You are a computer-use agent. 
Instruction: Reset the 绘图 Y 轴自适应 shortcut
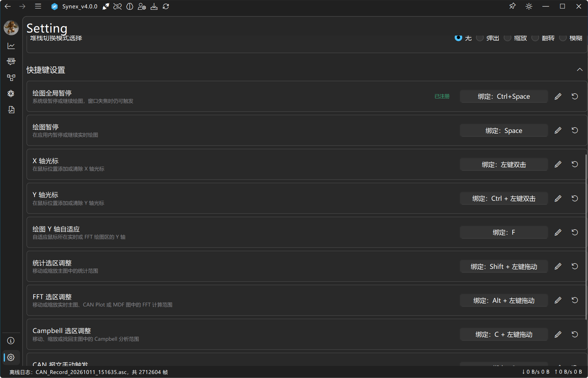tap(575, 232)
